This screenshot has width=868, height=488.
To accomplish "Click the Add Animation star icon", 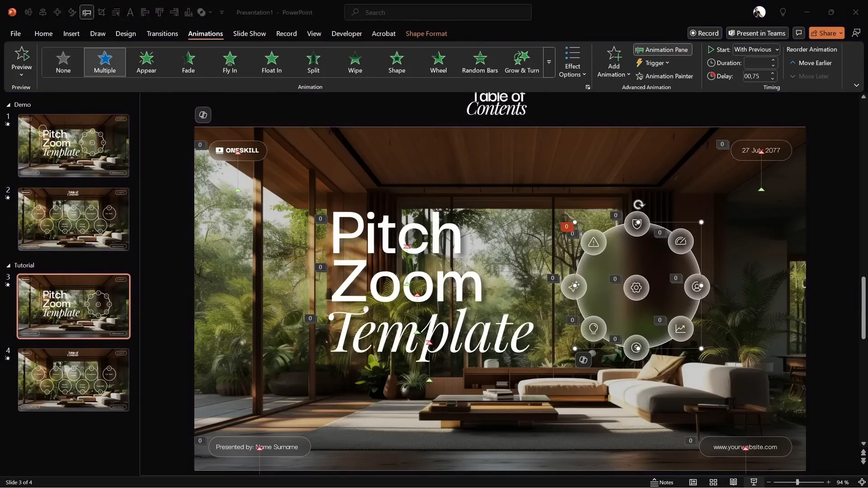I will point(613,54).
